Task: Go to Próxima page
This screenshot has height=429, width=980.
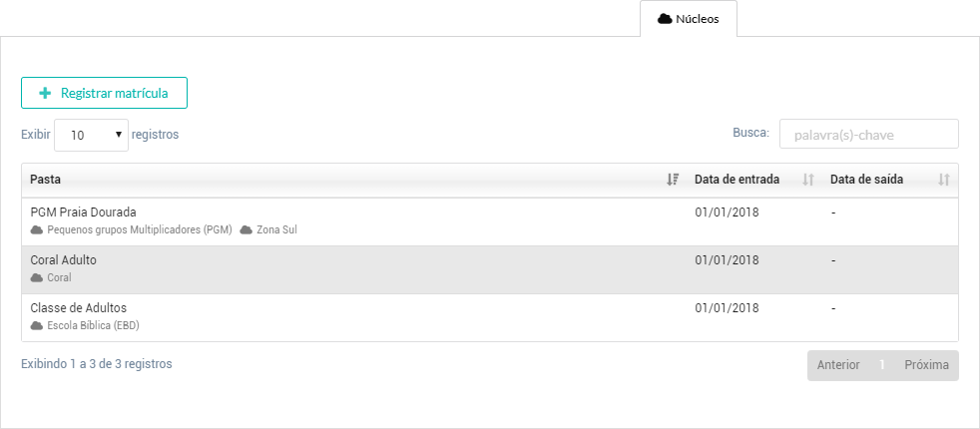Action: click(x=927, y=365)
